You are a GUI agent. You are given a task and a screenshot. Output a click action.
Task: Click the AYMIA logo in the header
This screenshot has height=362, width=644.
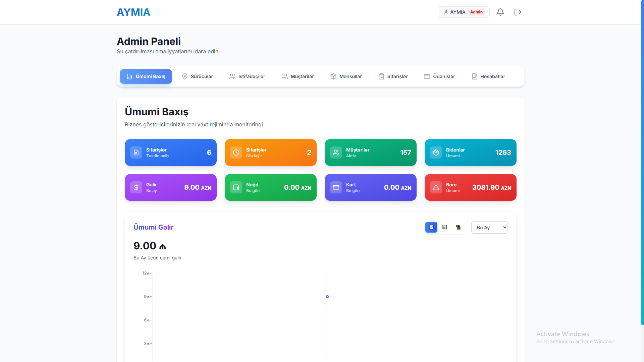(x=133, y=12)
